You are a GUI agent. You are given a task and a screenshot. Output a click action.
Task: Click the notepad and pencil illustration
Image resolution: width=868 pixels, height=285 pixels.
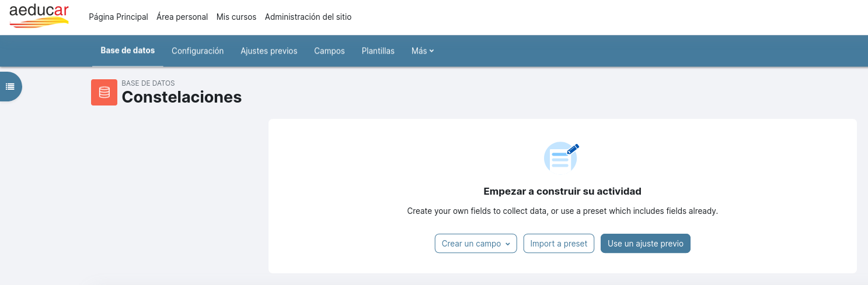point(562,157)
